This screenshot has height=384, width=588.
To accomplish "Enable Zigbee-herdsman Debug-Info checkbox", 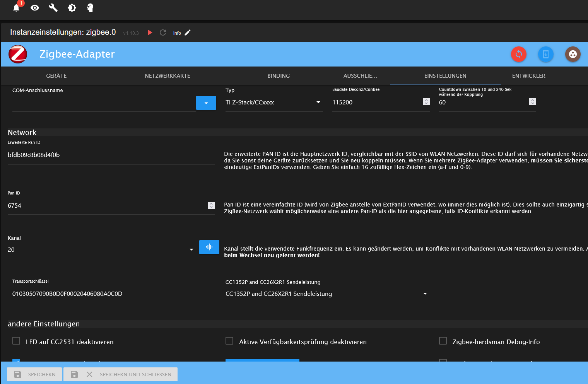I will click(x=443, y=341).
